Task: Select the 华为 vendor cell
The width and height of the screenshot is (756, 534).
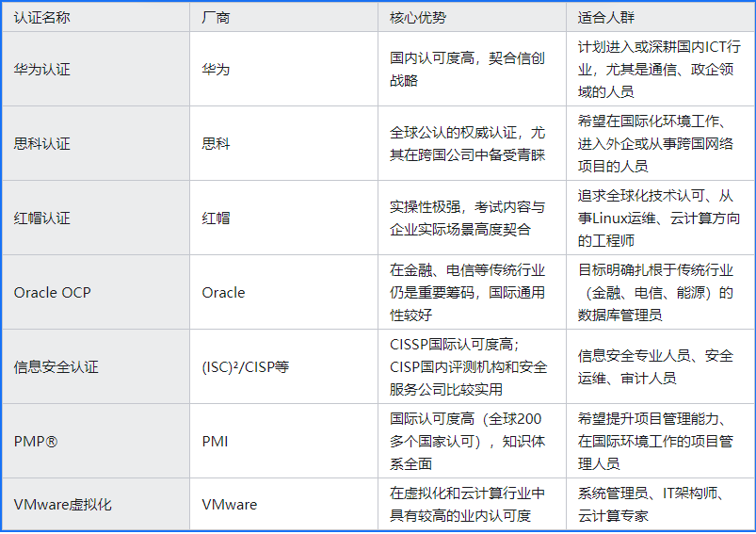Action: click(284, 69)
